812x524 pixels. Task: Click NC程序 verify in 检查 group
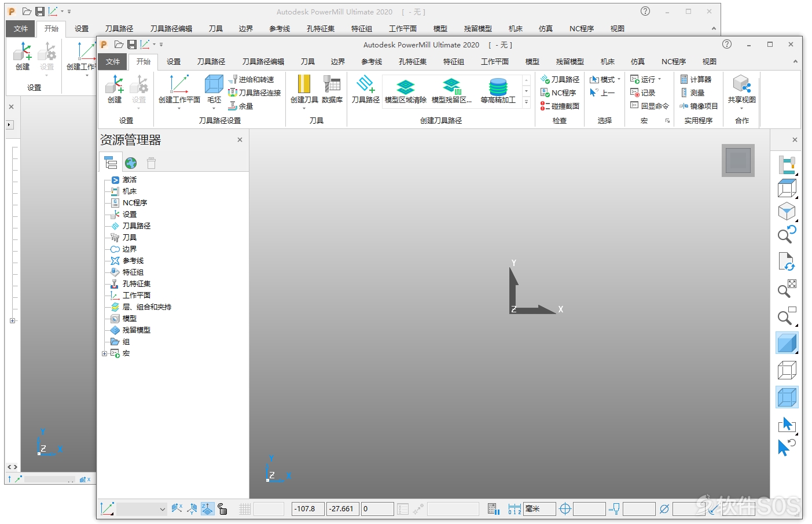558,93
